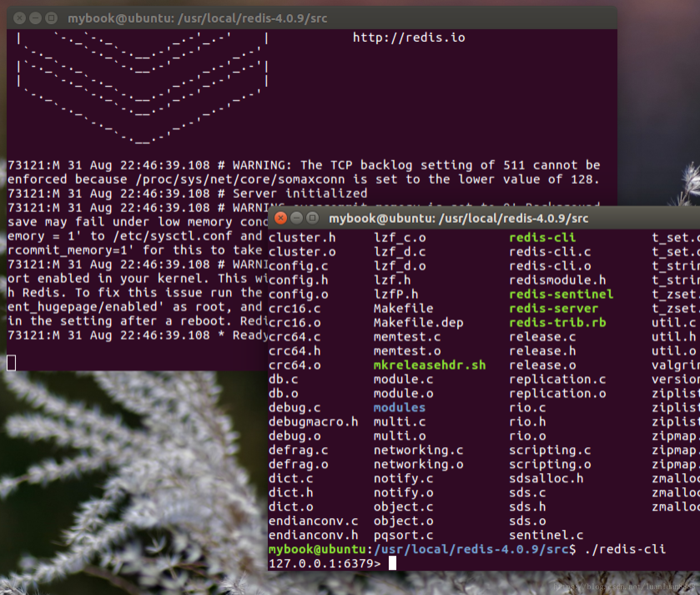Select the util.h file name

(x=674, y=337)
